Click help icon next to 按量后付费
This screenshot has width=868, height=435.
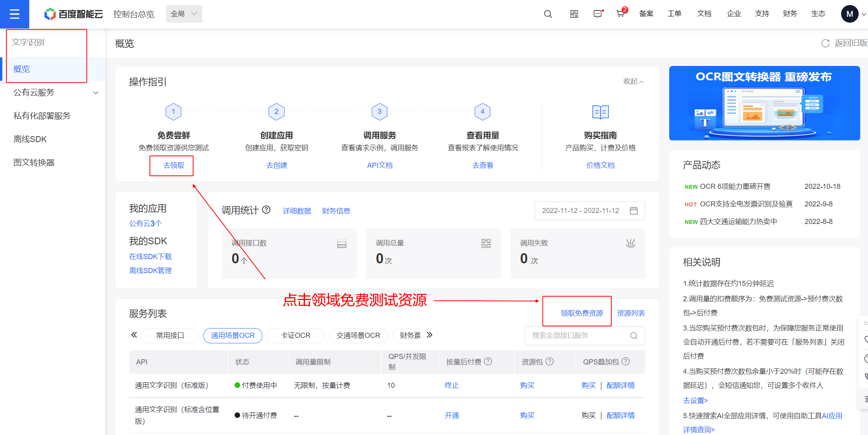point(488,361)
